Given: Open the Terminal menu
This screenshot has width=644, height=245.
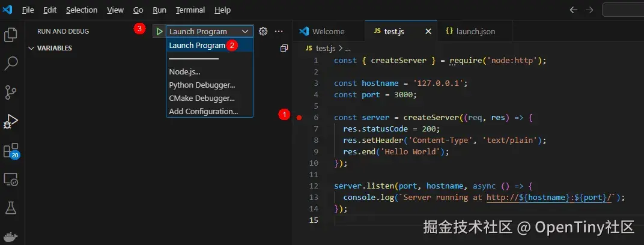Looking at the screenshot, I should point(190,10).
